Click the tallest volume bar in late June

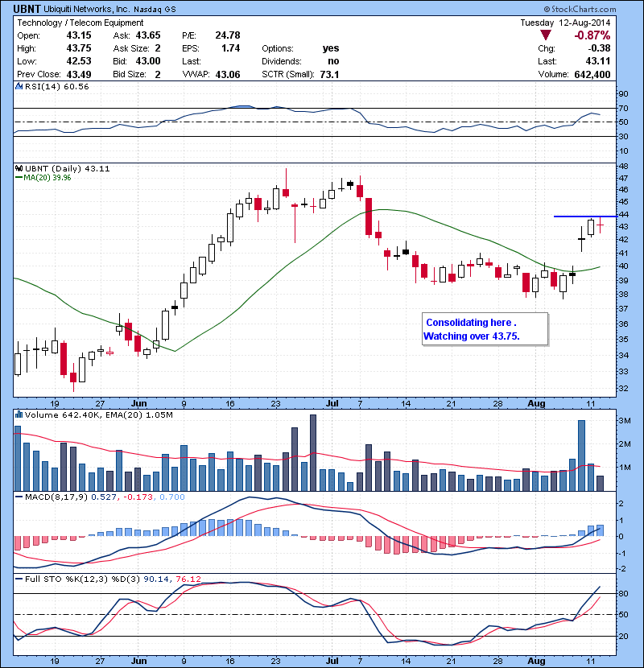313,453
